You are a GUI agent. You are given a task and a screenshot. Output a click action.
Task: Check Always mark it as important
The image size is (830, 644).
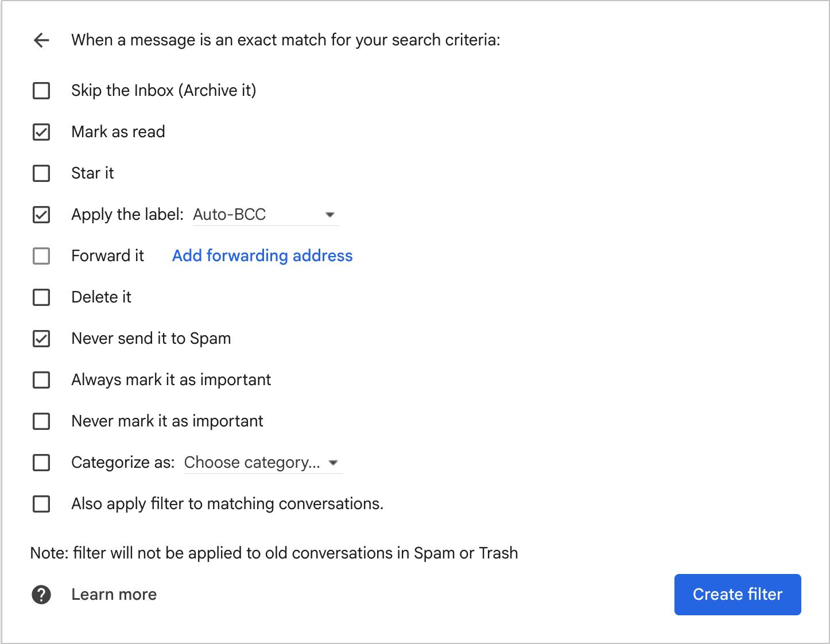click(41, 380)
